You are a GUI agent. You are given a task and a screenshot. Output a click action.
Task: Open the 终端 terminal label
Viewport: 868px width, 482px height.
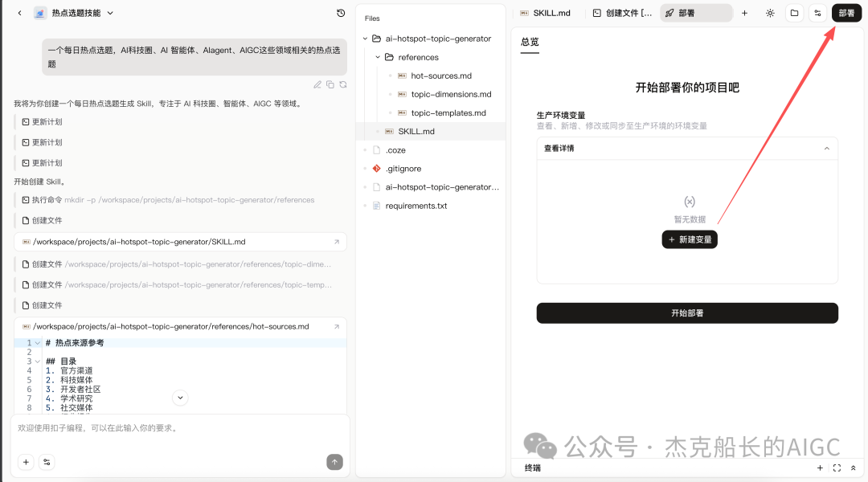click(533, 468)
